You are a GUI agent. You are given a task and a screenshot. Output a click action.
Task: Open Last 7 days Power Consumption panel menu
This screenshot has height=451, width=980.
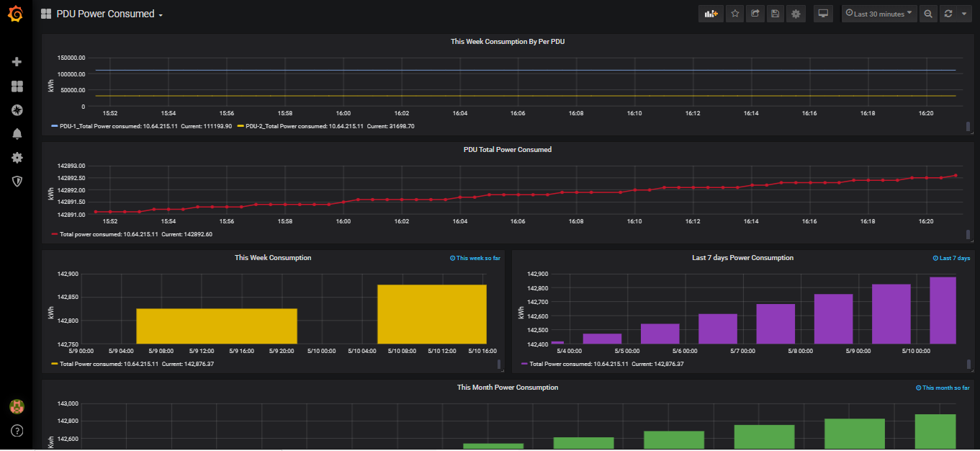pyautogui.click(x=742, y=258)
